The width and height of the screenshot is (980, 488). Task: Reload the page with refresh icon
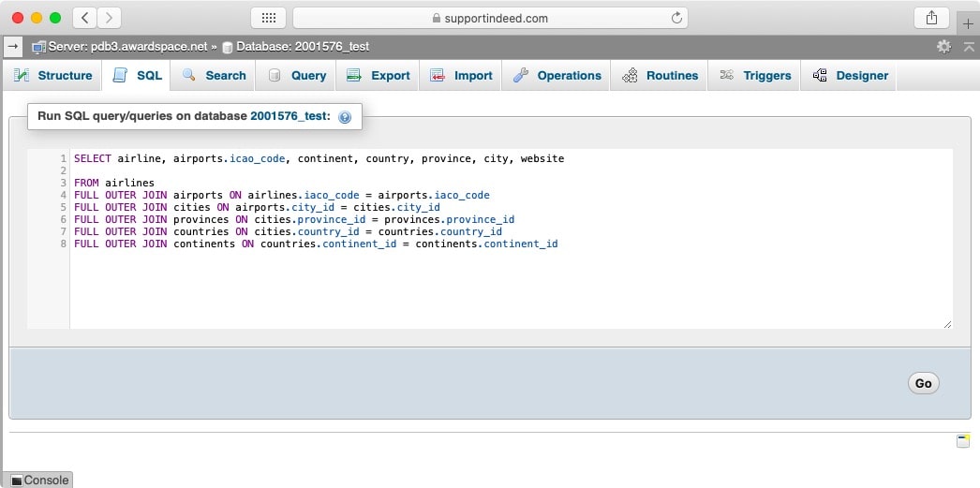tap(676, 18)
